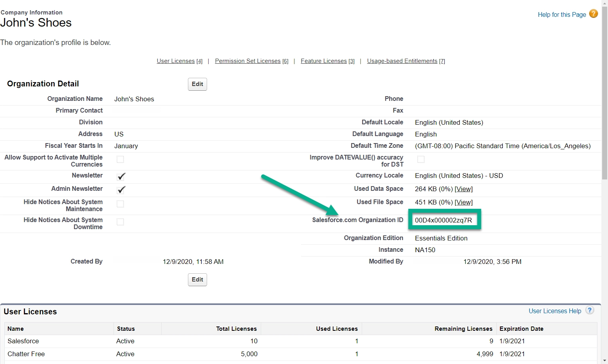
Task: Click the Fiscal Year Starts In value January
Action: pos(126,146)
